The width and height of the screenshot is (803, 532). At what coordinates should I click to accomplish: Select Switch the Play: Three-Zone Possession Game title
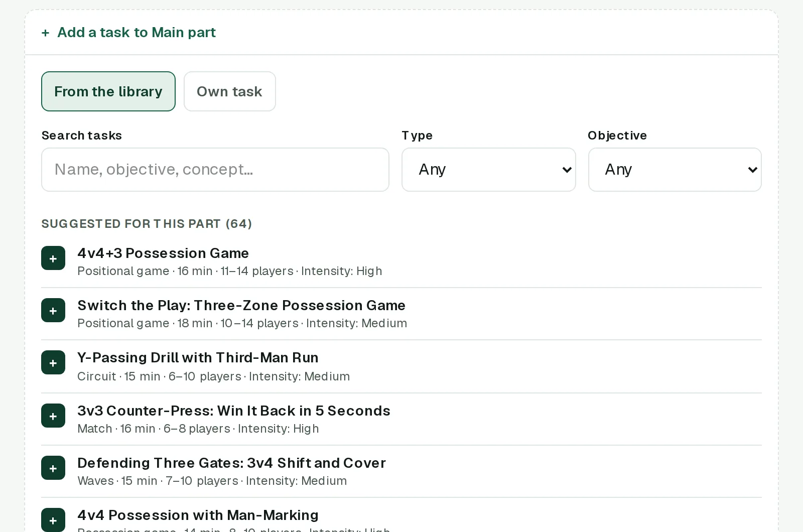pos(241,305)
